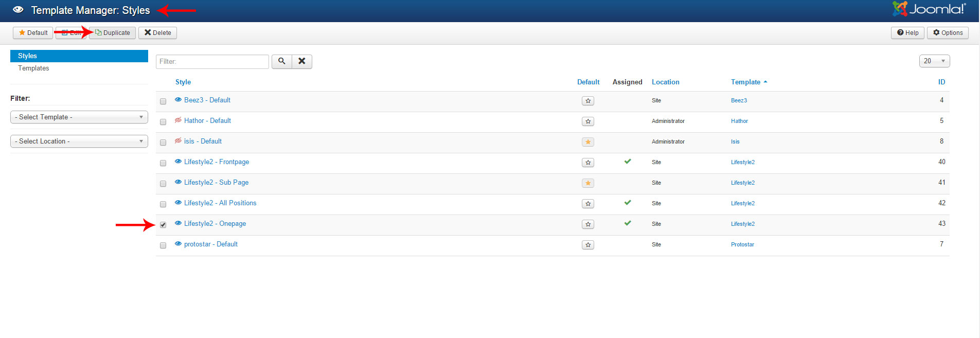Screen dimensions: 980x338
Task: Sort by the Location column header
Action: [x=665, y=82]
